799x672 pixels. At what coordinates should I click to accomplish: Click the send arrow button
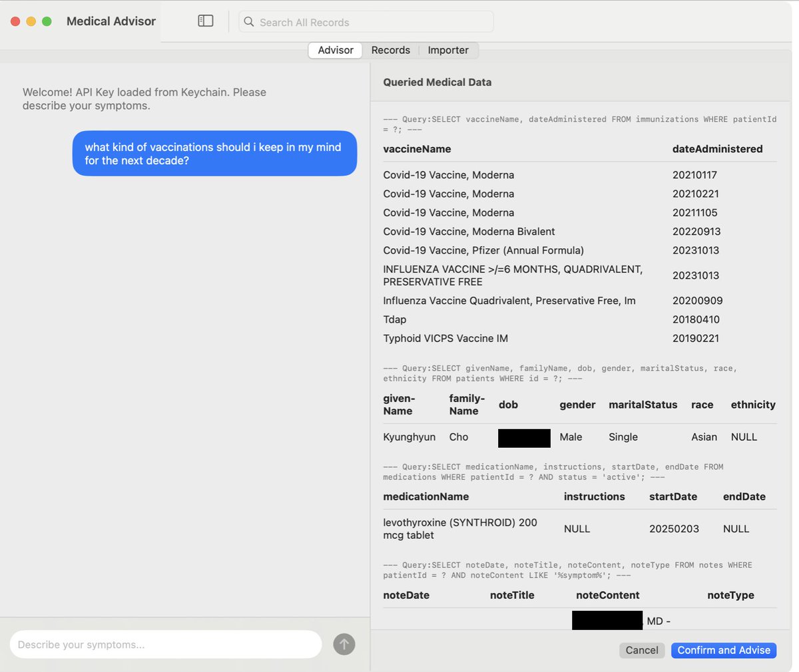344,644
